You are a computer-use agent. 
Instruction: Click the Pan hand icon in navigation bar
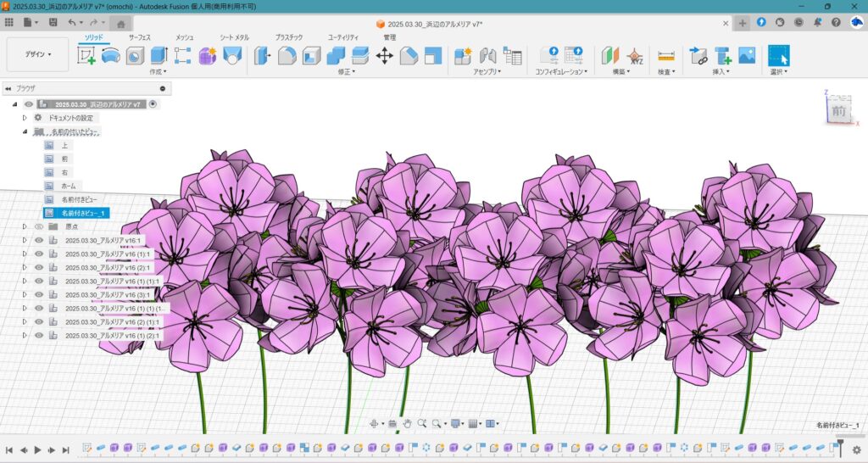[407, 423]
